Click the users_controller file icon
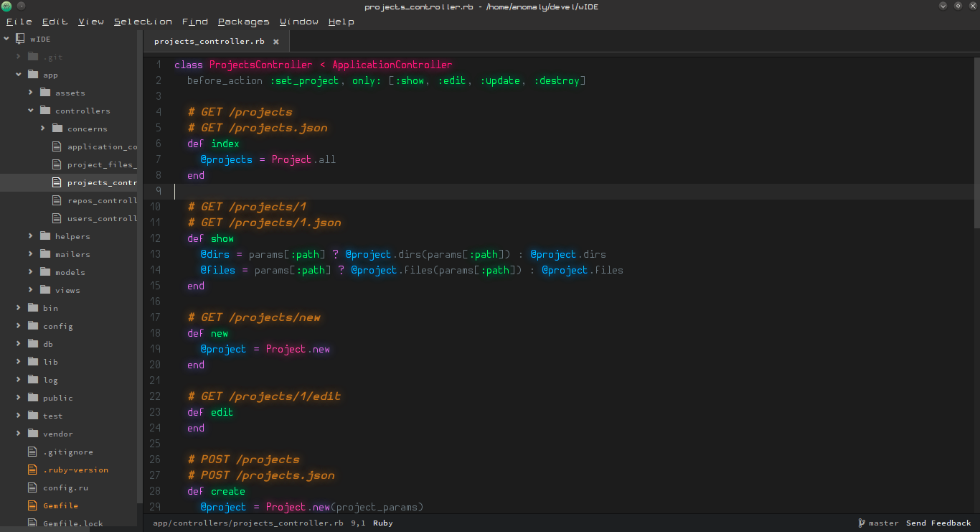The image size is (980, 532). [x=57, y=218]
